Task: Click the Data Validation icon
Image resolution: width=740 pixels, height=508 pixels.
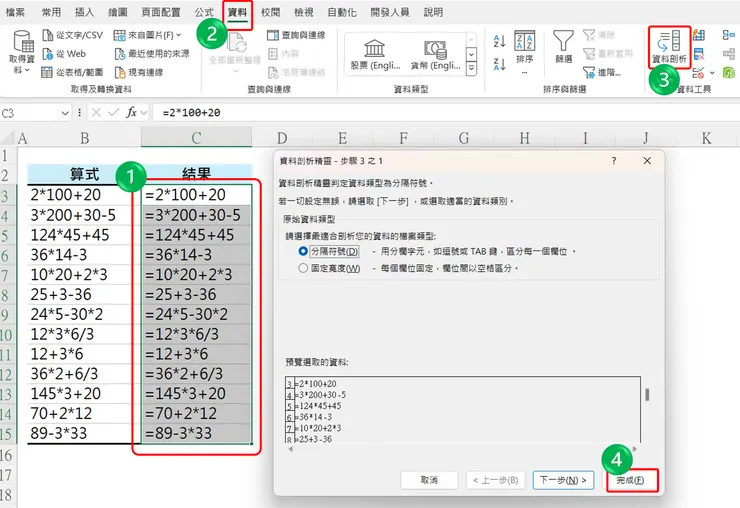Action: click(698, 73)
